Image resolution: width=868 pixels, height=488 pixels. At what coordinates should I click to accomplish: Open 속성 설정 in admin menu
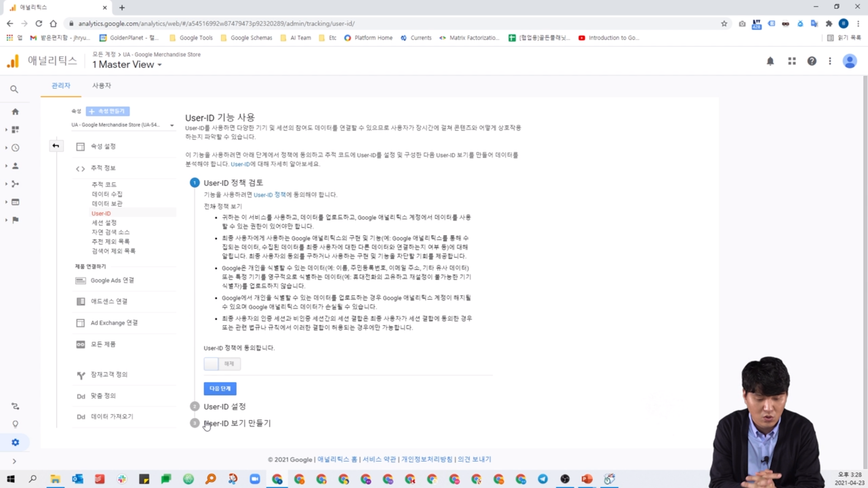point(103,146)
